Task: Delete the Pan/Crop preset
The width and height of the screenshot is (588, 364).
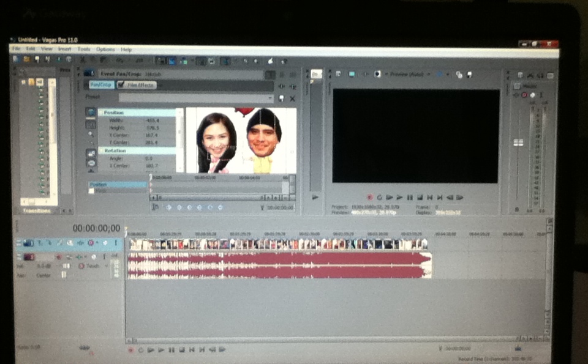Action: 293,98
